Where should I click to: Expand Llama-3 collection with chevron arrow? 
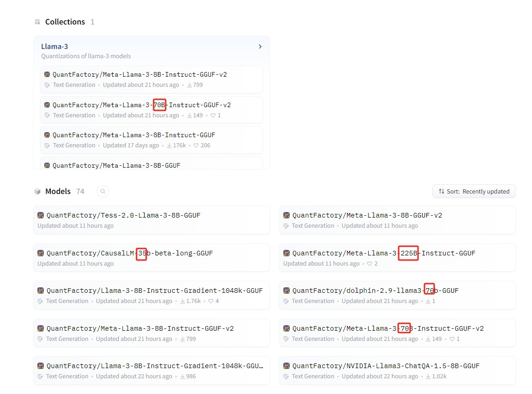pyautogui.click(x=260, y=47)
